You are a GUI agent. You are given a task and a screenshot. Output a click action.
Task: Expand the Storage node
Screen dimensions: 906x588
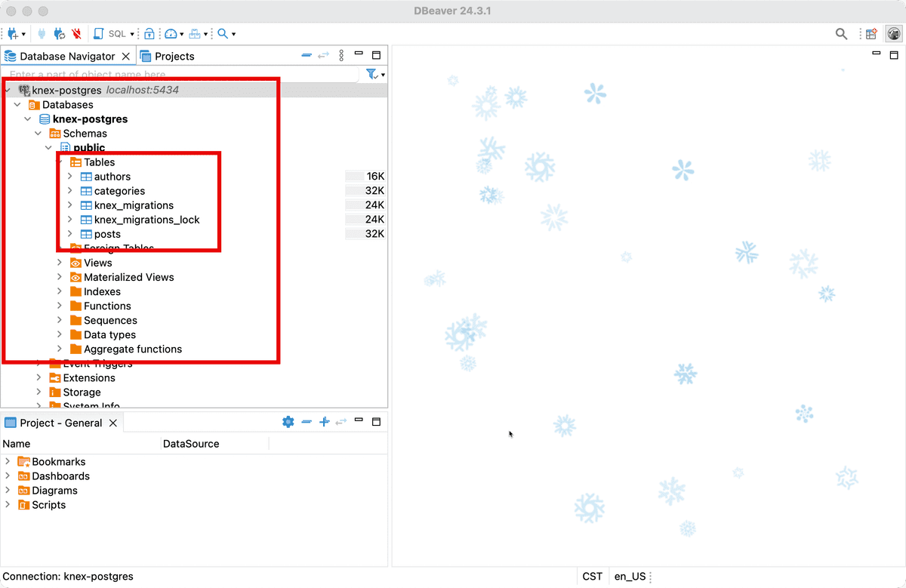[x=39, y=392]
